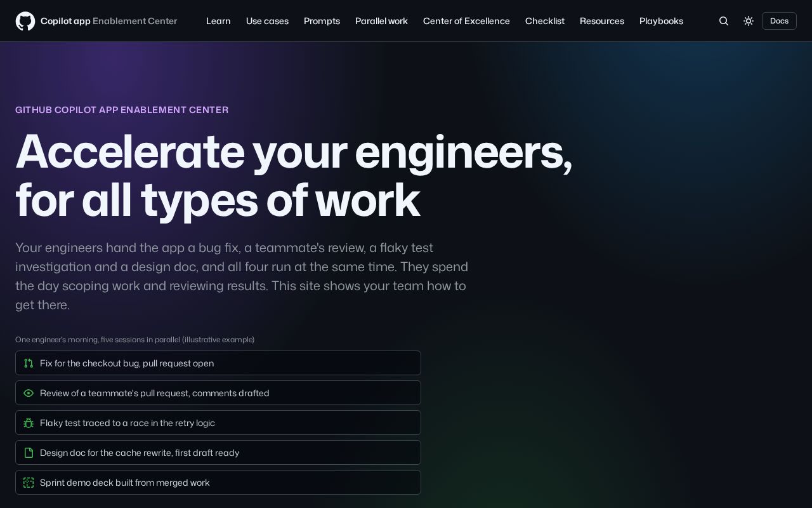Open Playbooks from the header
The height and width of the screenshot is (508, 812).
tap(661, 21)
